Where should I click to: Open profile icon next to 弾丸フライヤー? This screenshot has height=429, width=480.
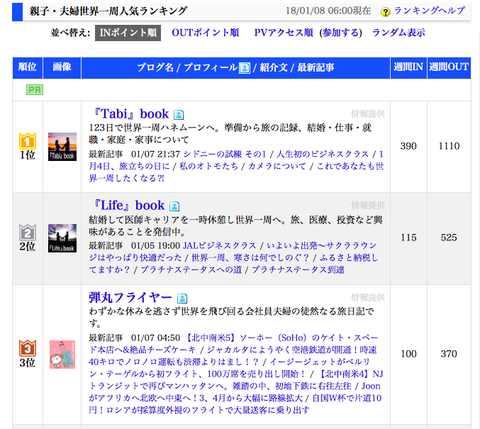coord(182,298)
